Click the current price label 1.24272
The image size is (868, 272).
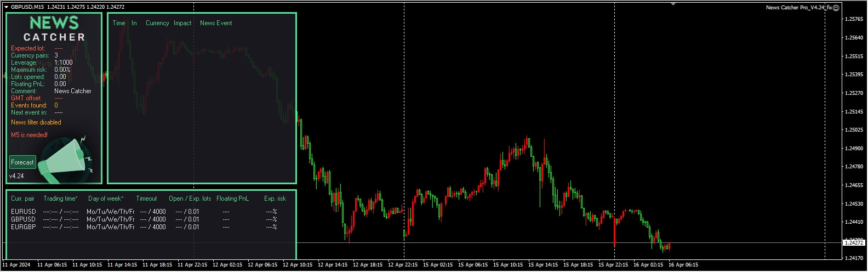854,242
